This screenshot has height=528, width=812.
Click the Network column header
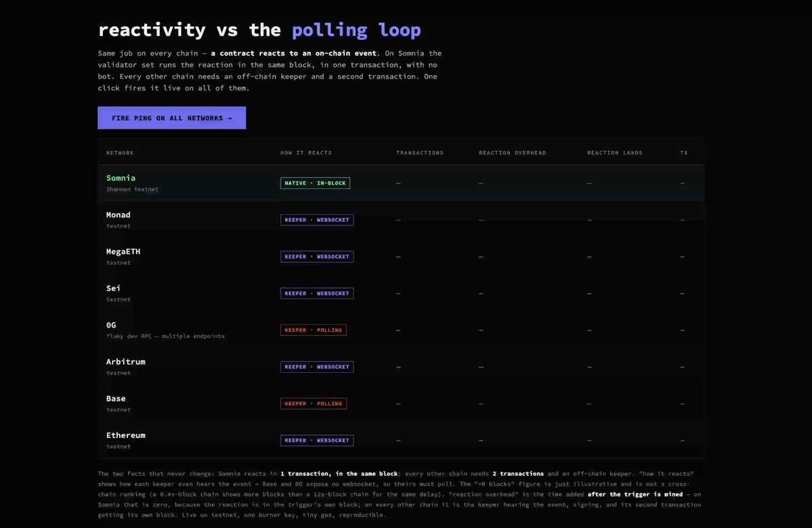click(x=120, y=153)
